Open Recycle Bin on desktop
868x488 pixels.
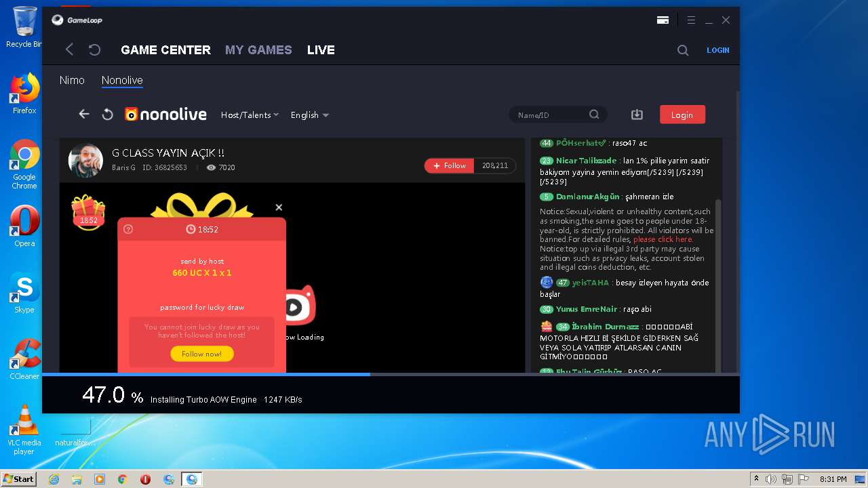pyautogui.click(x=24, y=27)
